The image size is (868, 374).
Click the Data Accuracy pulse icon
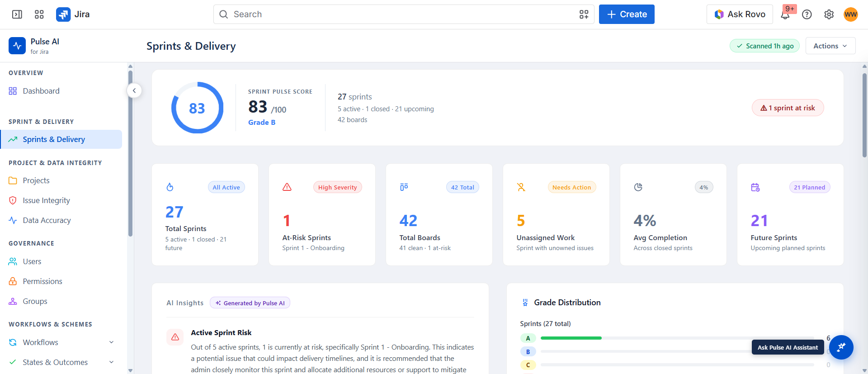click(x=13, y=220)
